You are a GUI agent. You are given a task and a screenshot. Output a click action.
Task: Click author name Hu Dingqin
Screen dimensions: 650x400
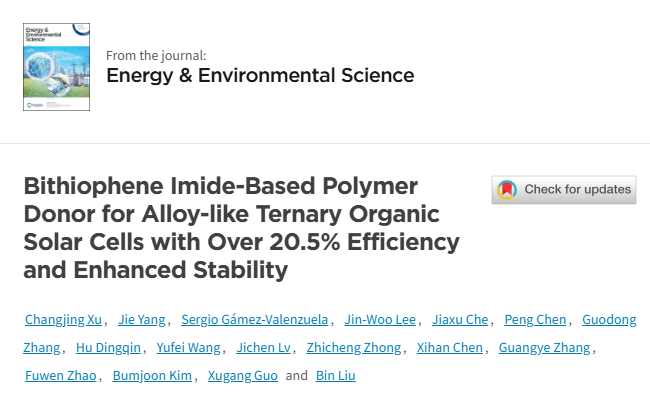tap(108, 347)
